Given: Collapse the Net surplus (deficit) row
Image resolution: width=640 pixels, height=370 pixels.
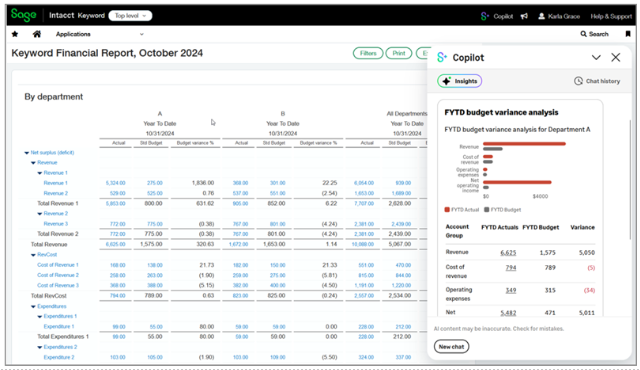Looking at the screenshot, I should coord(27,153).
